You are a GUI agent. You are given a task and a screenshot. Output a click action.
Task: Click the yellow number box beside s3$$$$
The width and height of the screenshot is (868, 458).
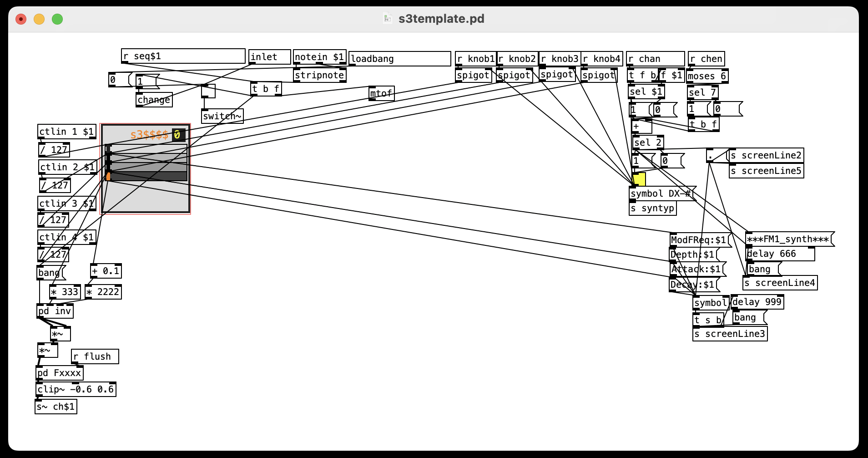click(x=178, y=135)
